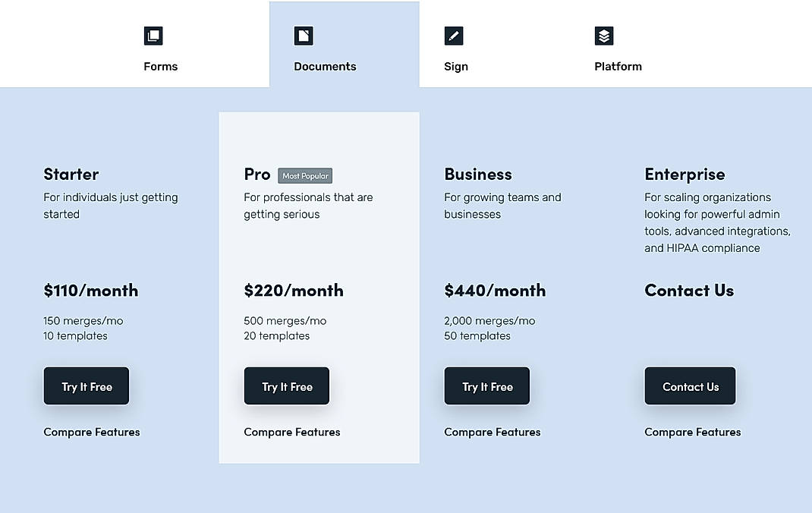This screenshot has height=513, width=812.
Task: Start Business plan free trial
Action: point(486,386)
